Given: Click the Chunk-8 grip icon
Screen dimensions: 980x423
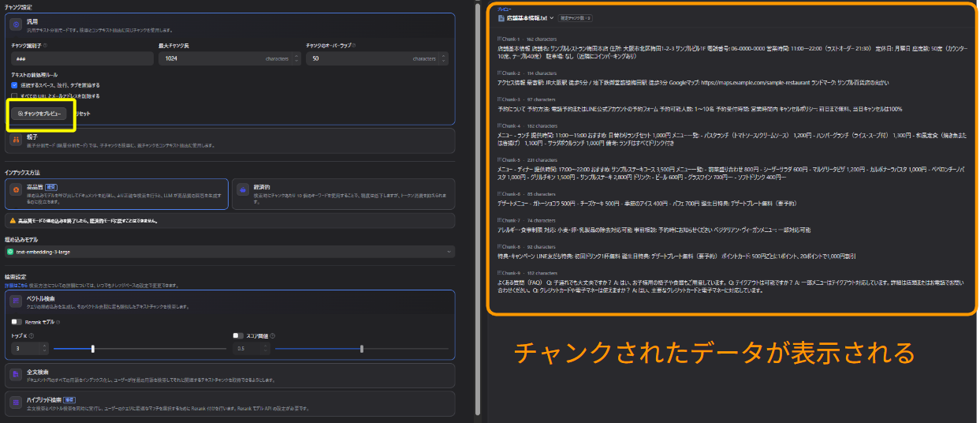Looking at the screenshot, I should [x=499, y=247].
